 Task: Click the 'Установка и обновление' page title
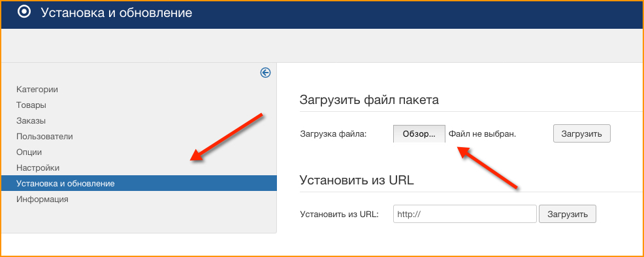click(x=116, y=12)
